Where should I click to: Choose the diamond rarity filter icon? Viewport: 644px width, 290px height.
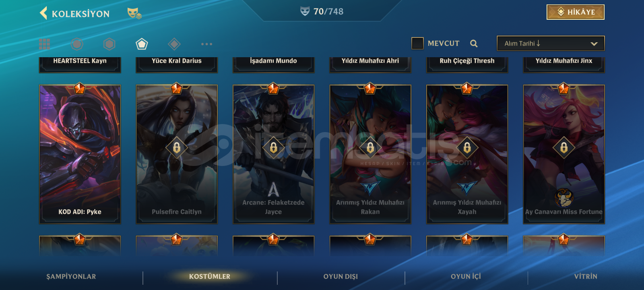tap(174, 44)
